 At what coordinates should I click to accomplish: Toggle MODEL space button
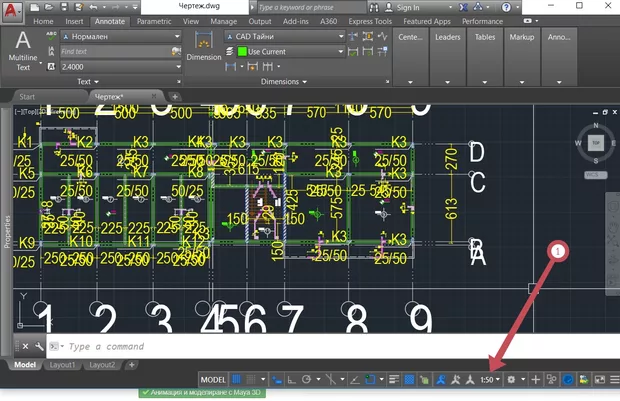click(x=213, y=380)
